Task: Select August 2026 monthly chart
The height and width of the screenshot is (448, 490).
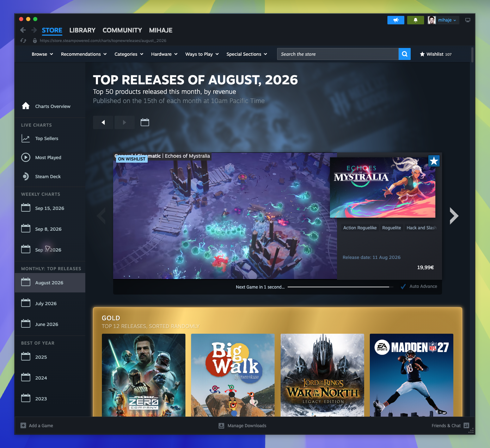Action: [50, 283]
